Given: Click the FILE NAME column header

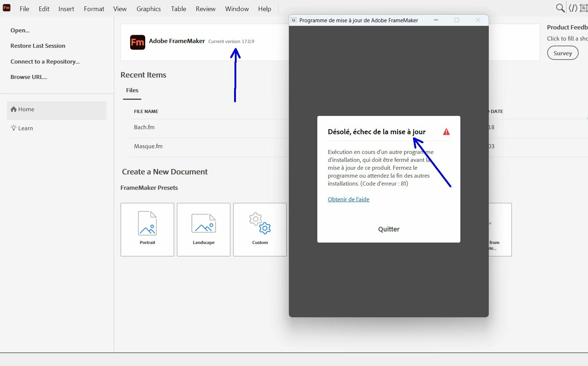Looking at the screenshot, I should point(146,112).
